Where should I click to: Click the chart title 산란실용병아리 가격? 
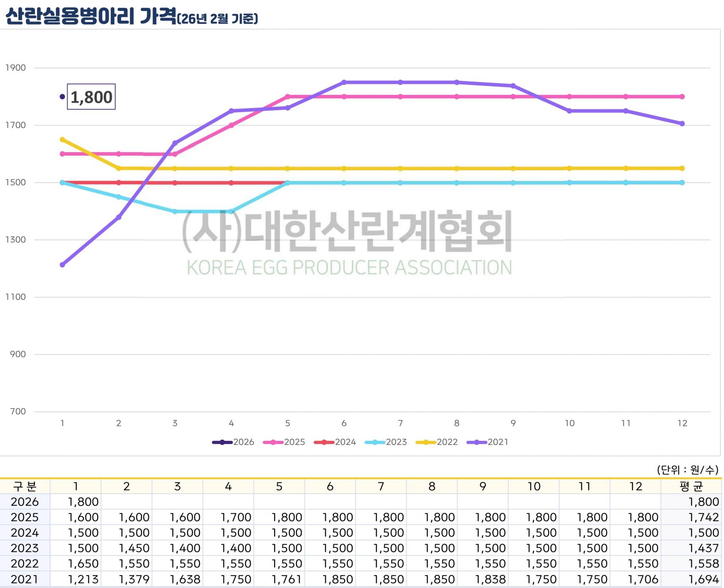(91, 17)
